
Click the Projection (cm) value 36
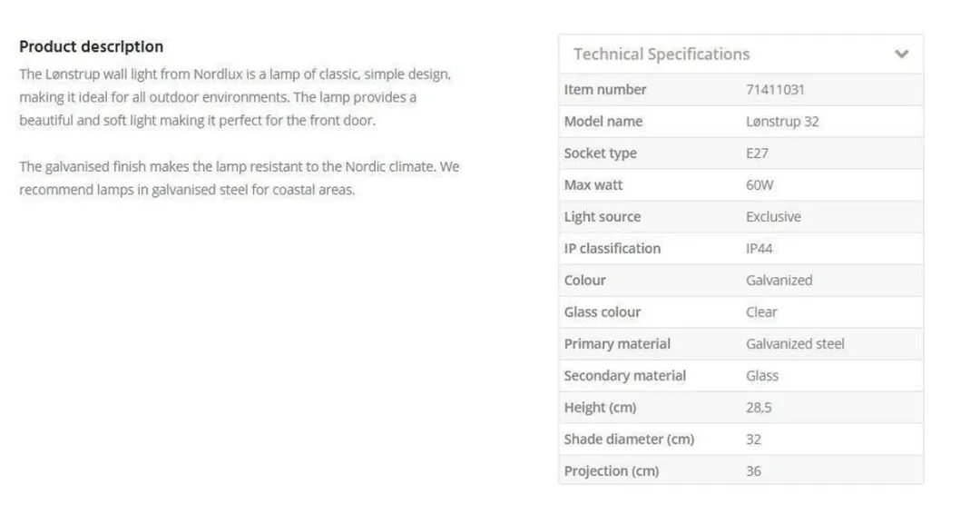point(753,471)
